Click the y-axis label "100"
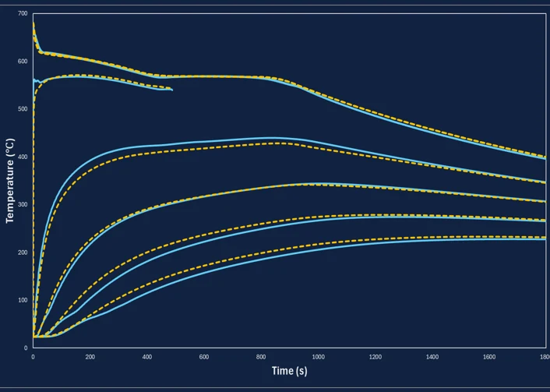Viewport: 550px width, 392px height. click(23, 300)
